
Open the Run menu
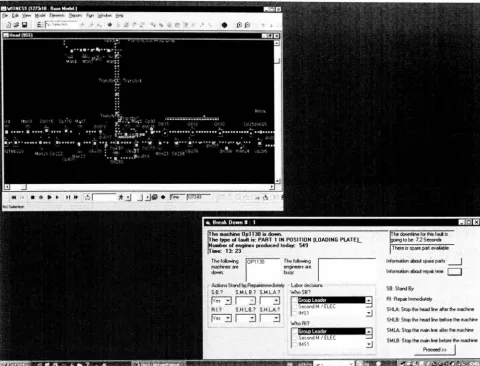(x=90, y=16)
